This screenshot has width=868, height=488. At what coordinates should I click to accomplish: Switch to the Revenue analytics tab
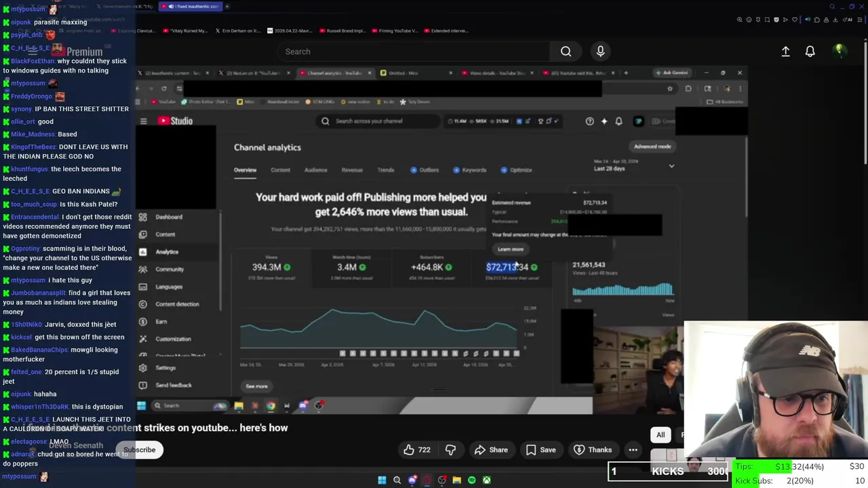click(352, 170)
